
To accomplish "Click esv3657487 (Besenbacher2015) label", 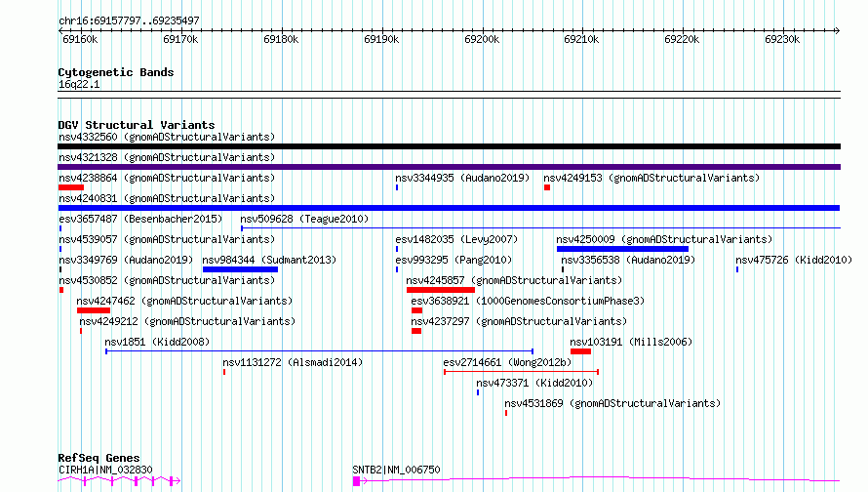I will pyautogui.click(x=140, y=219).
